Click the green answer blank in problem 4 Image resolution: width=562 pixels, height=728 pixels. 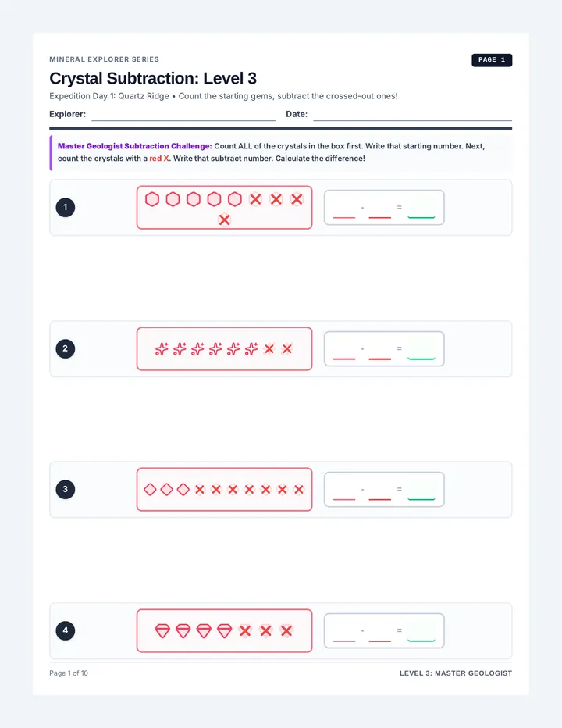point(421,635)
